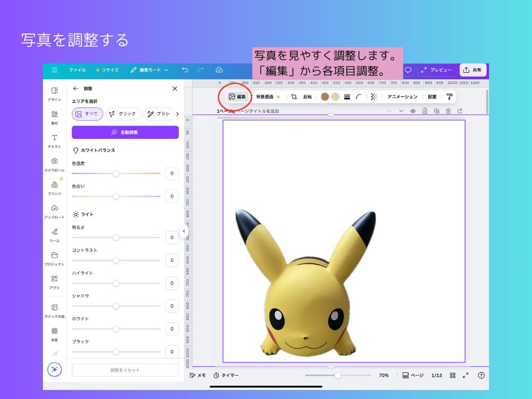Screen dimensions: 532x399
Task: Click the crop icon in the image toolbar
Action: tap(294, 97)
